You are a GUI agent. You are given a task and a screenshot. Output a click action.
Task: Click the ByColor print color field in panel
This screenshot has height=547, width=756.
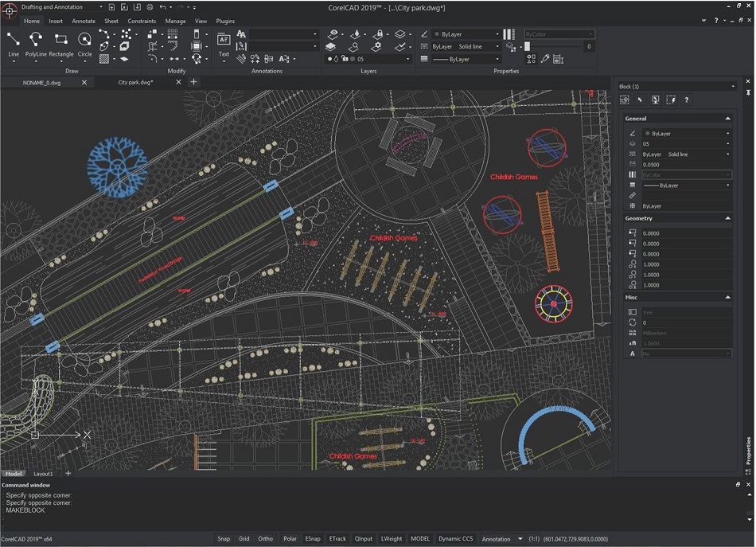click(687, 174)
